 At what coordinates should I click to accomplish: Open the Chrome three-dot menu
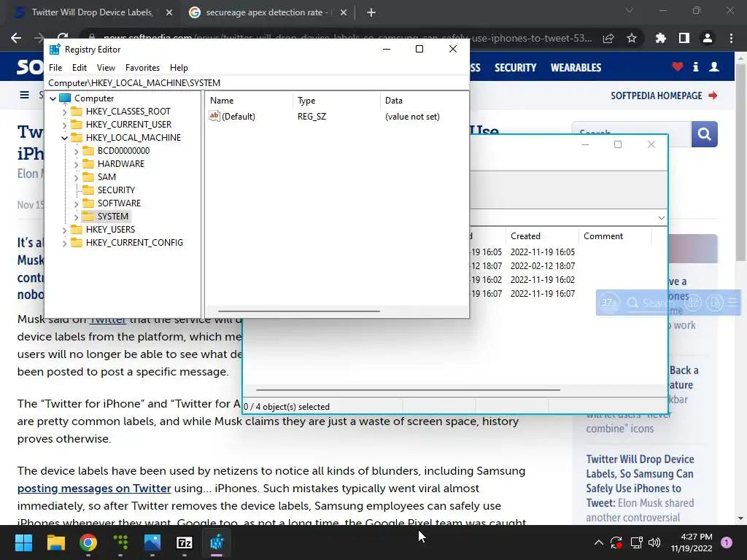coord(731,38)
